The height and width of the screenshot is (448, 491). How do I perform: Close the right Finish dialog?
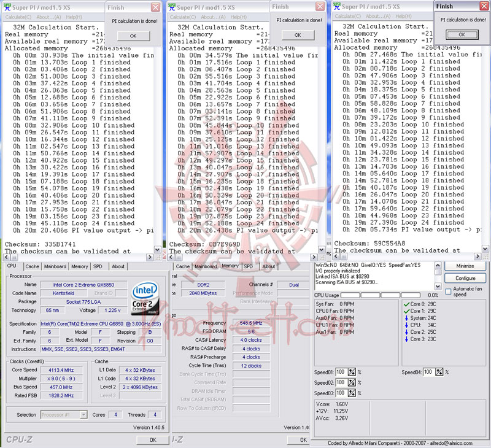pyautogui.click(x=484, y=6)
